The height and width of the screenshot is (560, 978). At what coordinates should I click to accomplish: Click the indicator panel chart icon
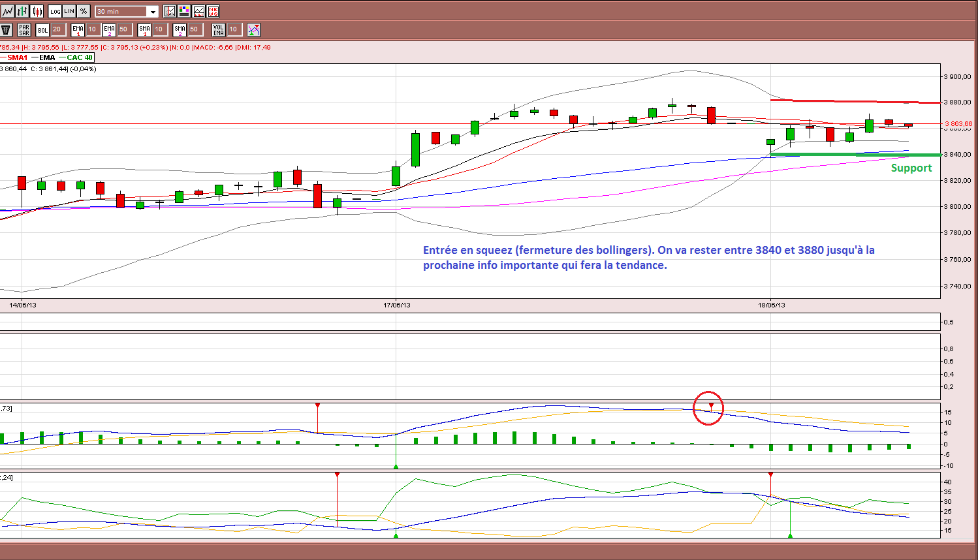198,11
